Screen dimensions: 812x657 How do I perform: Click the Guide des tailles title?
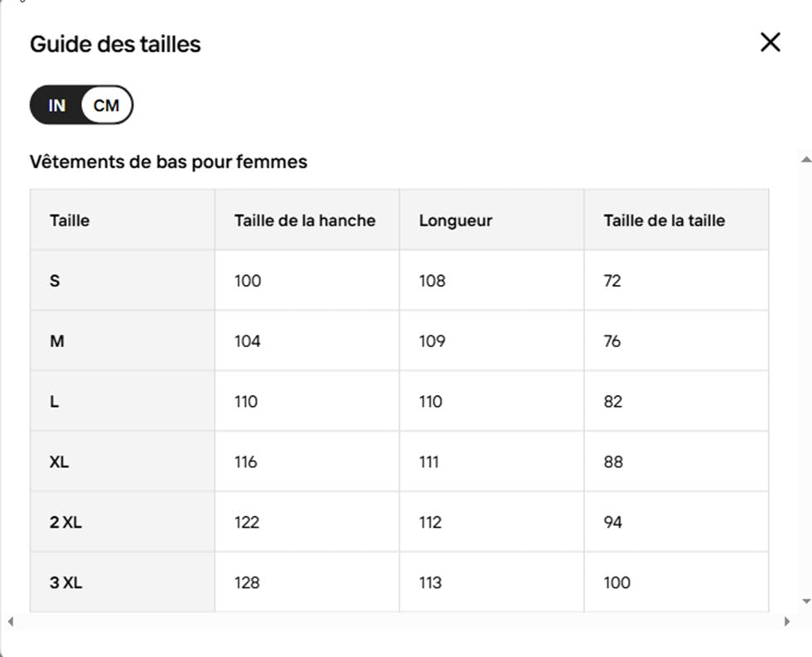[x=115, y=44]
